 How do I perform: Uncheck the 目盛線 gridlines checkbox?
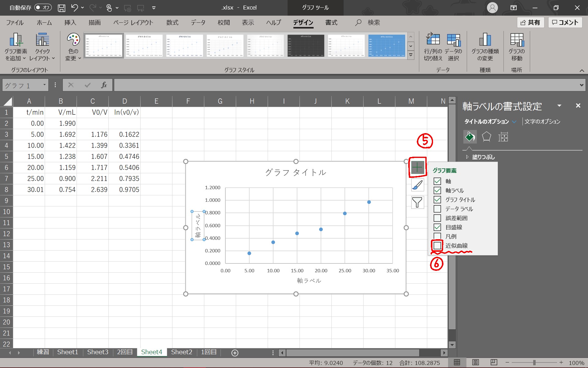pos(437,227)
